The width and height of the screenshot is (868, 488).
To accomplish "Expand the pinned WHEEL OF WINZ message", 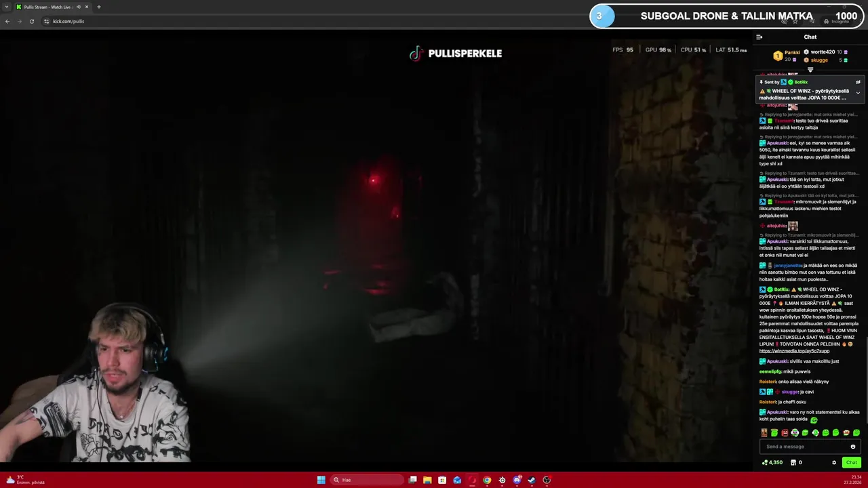I will tap(858, 93).
